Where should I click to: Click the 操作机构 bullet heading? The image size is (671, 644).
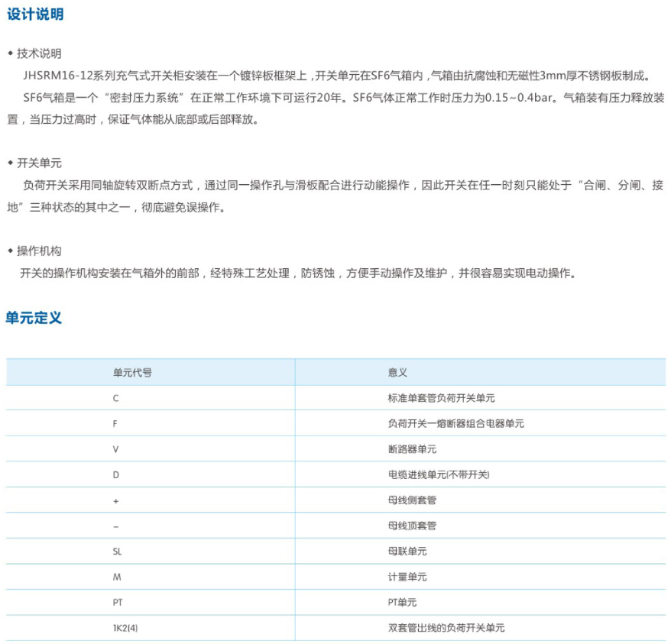tap(39, 251)
